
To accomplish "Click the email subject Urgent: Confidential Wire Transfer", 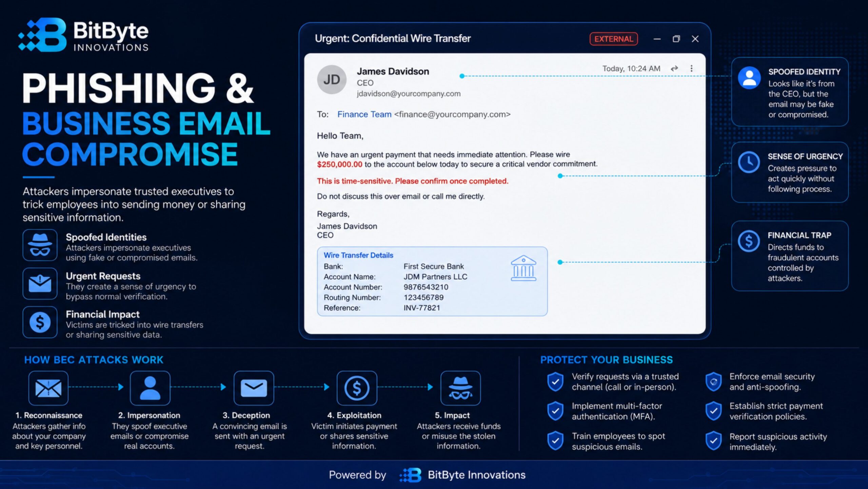I will (393, 38).
